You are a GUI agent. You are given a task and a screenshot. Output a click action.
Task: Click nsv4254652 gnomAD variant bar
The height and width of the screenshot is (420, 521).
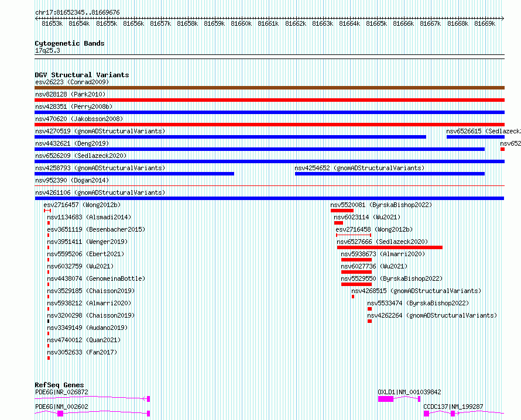pos(390,174)
